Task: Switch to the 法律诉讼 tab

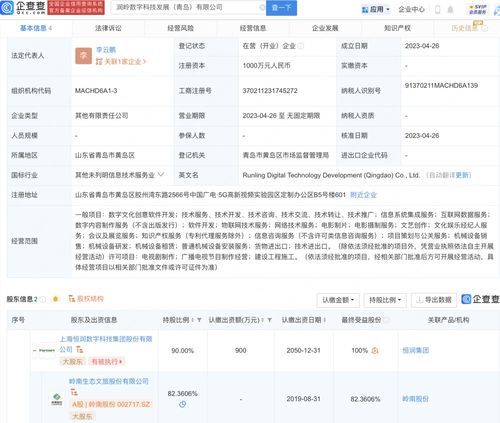Action: point(108,28)
